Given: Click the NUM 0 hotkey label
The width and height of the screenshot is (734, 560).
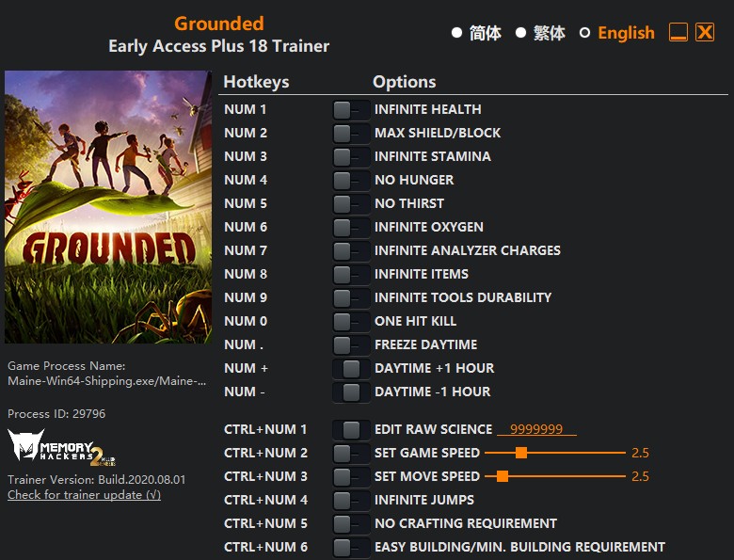Looking at the screenshot, I should (x=246, y=321).
